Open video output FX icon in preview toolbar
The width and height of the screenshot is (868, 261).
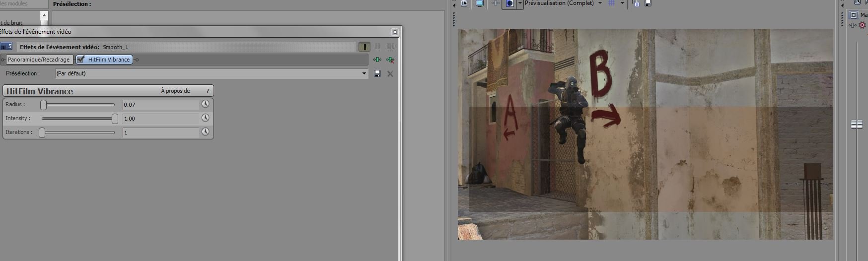coord(495,3)
